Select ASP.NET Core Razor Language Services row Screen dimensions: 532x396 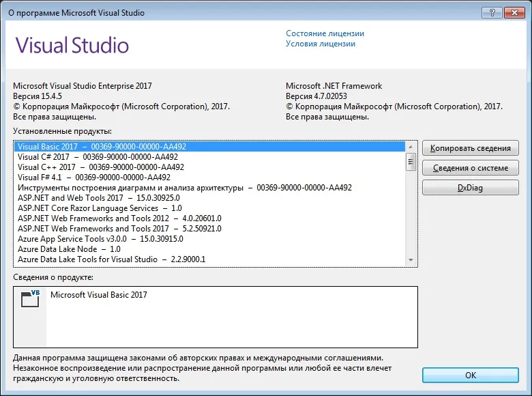point(209,208)
